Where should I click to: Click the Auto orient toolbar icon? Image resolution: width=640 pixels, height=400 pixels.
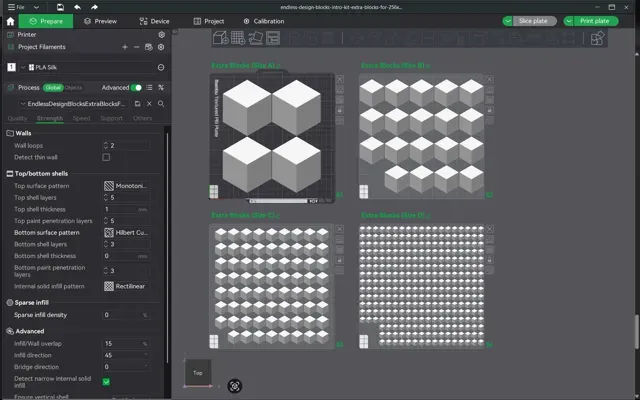pyautogui.click(x=256, y=38)
